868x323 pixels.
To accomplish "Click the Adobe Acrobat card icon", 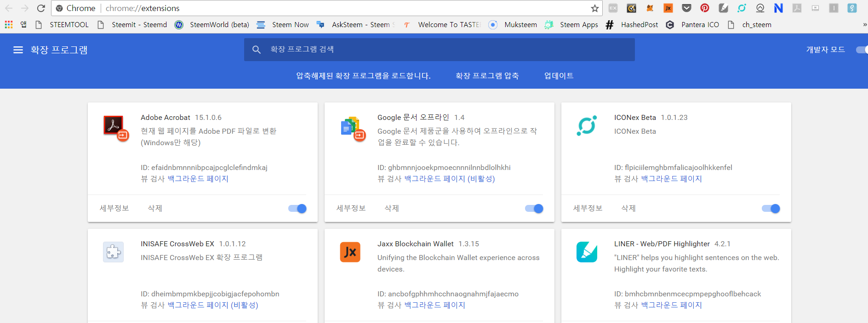I will click(116, 128).
